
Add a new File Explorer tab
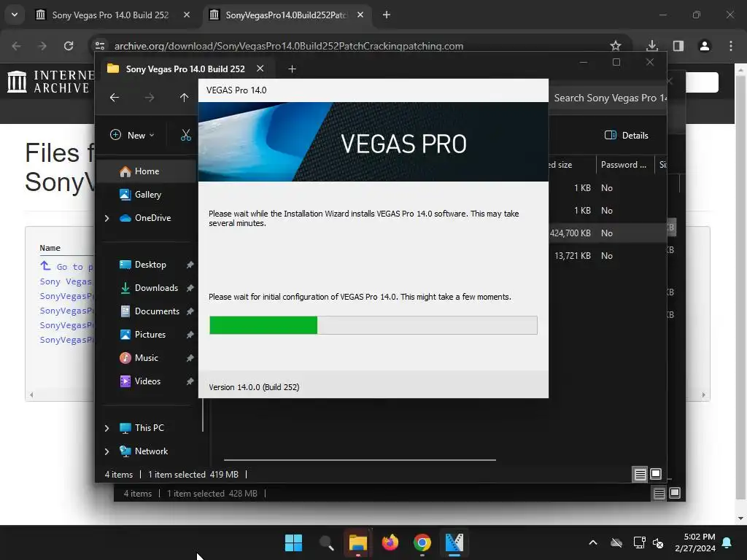click(292, 69)
